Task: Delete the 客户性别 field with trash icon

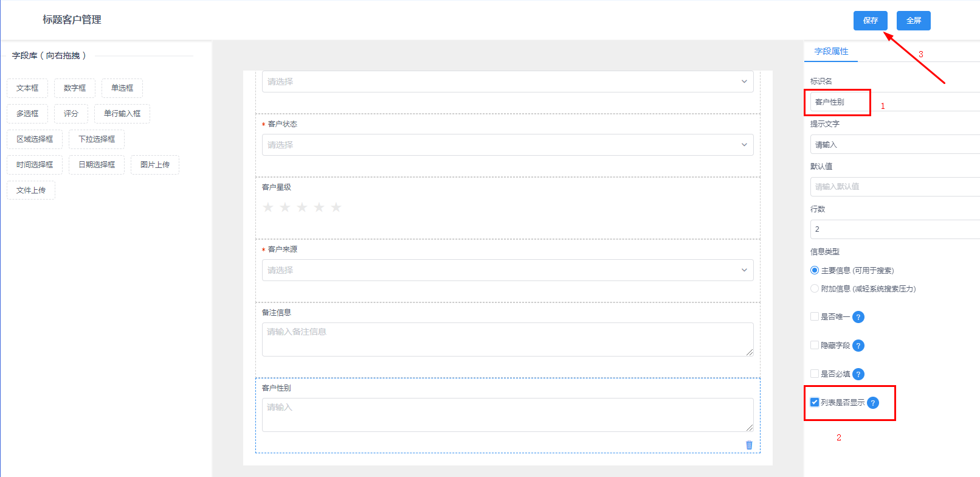Action: tap(749, 445)
